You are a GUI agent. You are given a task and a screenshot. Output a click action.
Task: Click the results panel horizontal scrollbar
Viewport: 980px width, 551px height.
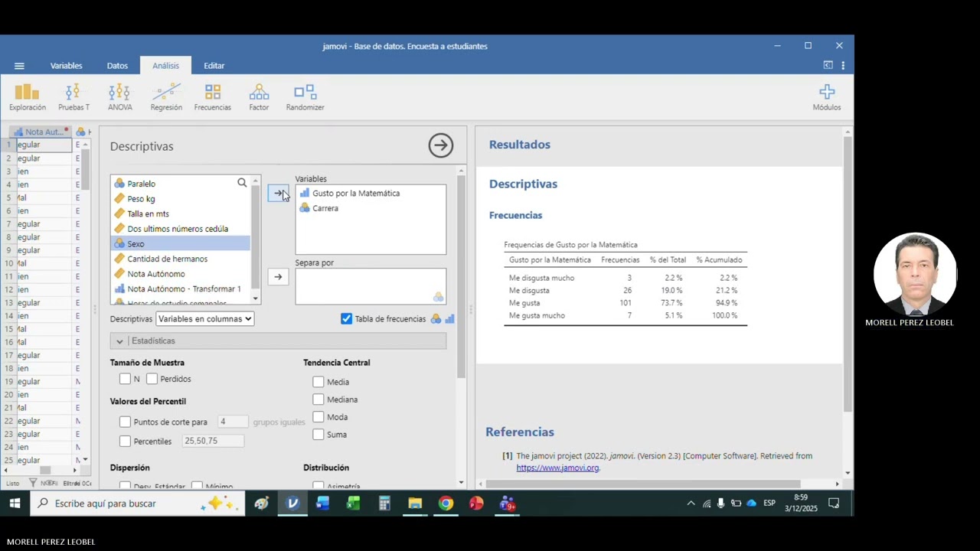pyautogui.click(x=643, y=484)
